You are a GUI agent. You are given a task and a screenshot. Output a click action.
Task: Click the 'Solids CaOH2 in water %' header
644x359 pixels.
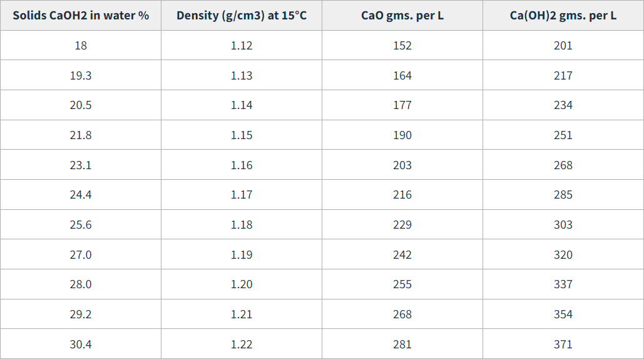click(x=81, y=16)
